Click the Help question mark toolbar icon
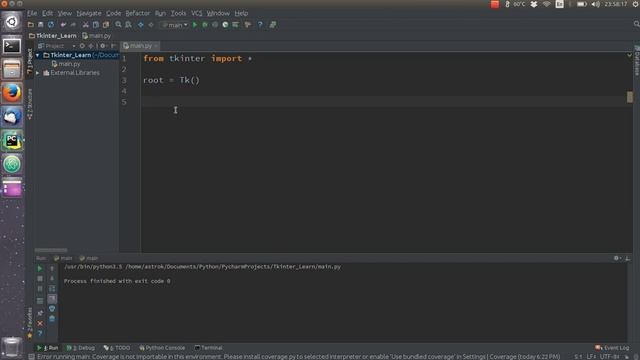640x360 pixels. click(260, 25)
